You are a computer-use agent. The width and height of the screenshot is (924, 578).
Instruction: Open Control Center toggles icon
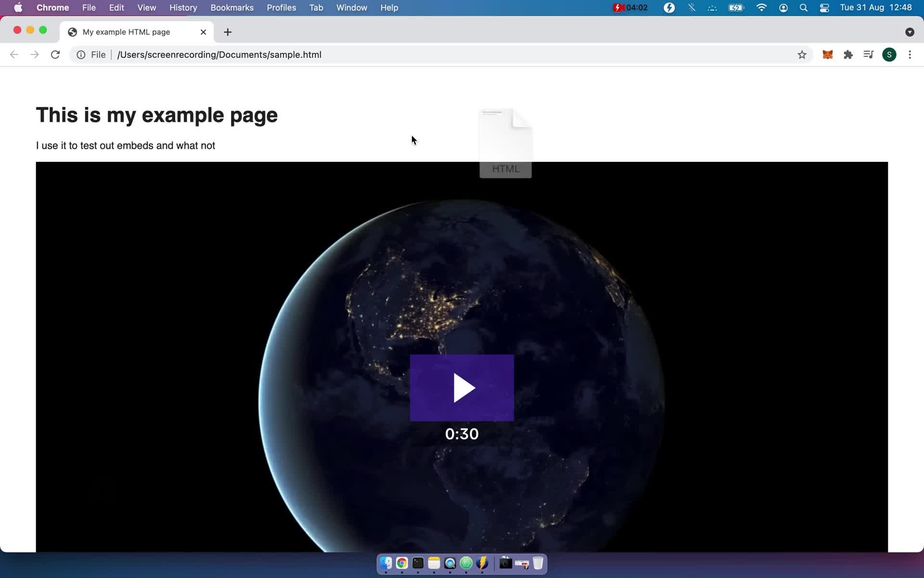point(824,8)
